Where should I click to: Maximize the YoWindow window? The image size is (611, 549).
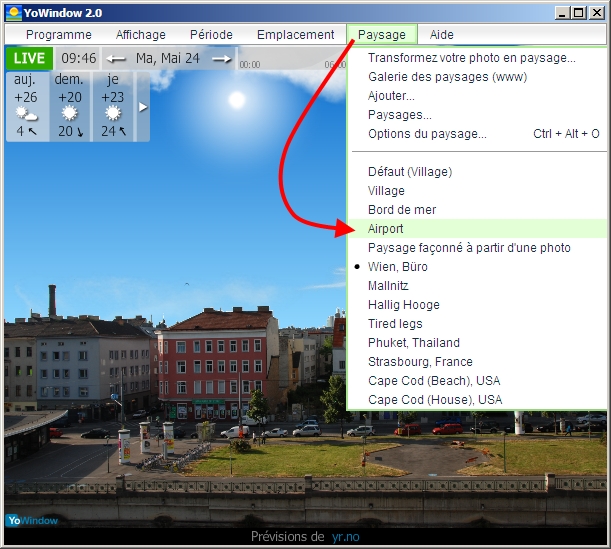(x=579, y=13)
